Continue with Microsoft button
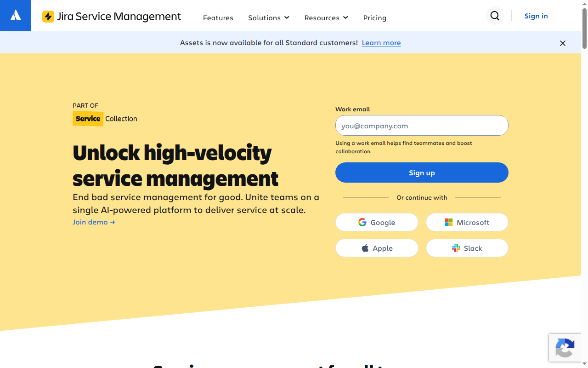The image size is (588, 368). click(x=467, y=222)
